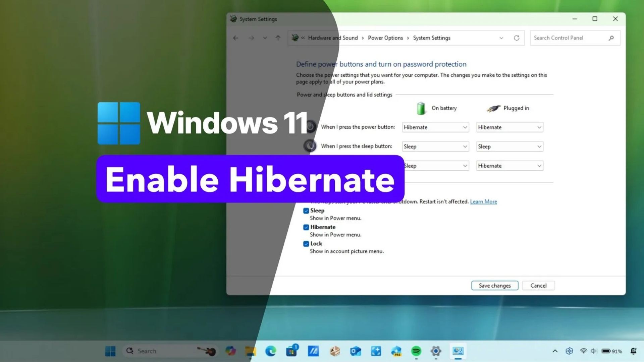644x362 pixels.
Task: Toggle the Hibernate checkbox
Action: pos(306,227)
